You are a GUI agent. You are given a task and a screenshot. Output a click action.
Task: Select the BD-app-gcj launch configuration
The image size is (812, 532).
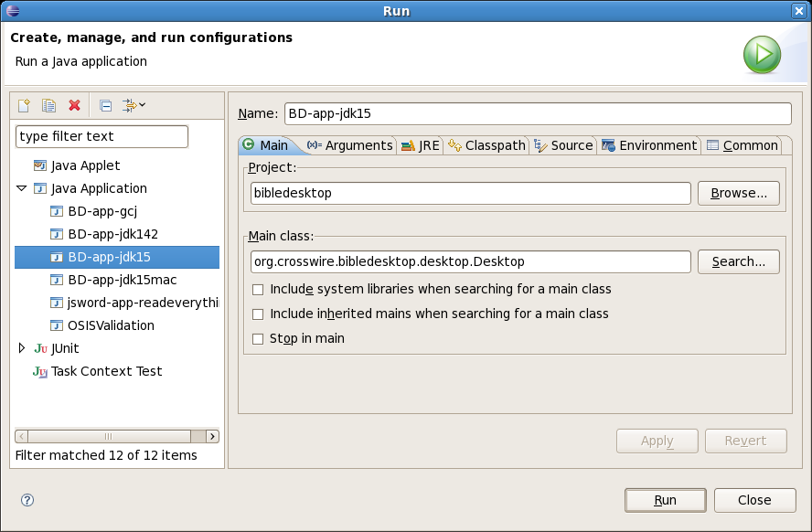pyautogui.click(x=101, y=211)
